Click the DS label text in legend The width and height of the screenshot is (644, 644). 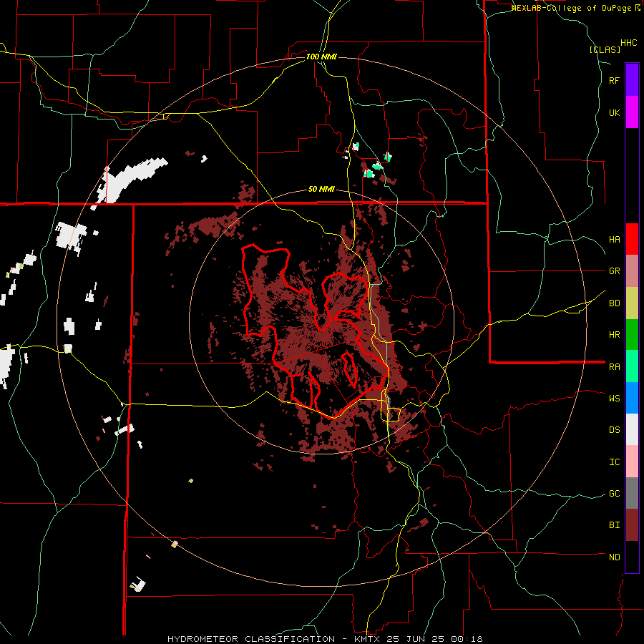pyautogui.click(x=615, y=430)
